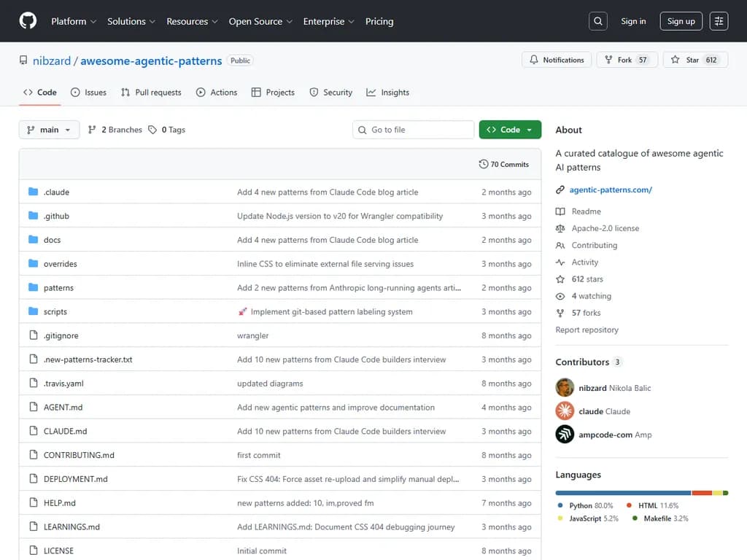Screen dimensions: 747x560
Task: Open the patterns folder icon
Action: click(33, 287)
